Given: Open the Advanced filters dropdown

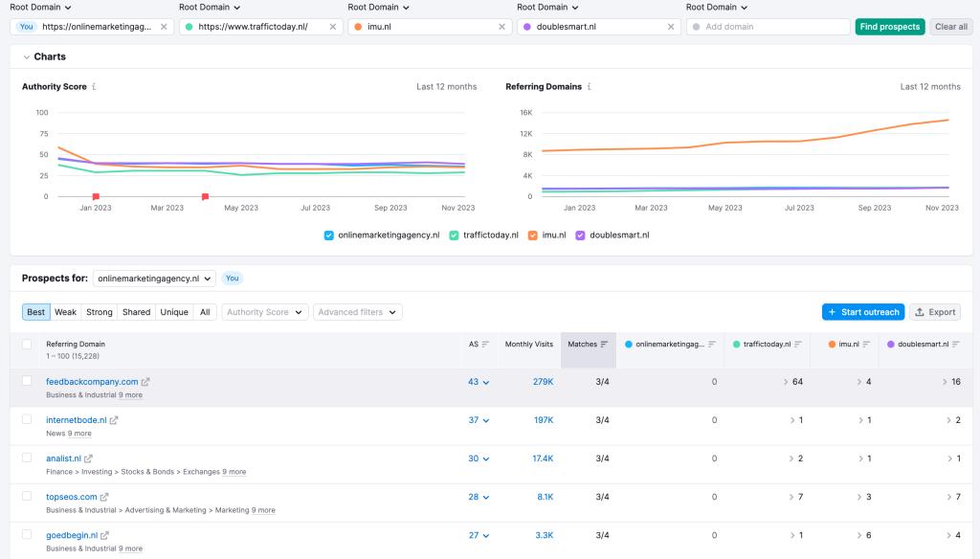Looking at the screenshot, I should pos(357,312).
